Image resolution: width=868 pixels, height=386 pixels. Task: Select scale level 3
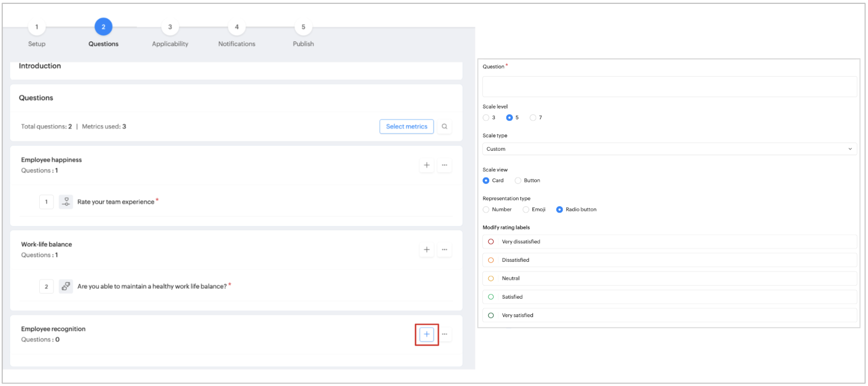[x=486, y=117]
